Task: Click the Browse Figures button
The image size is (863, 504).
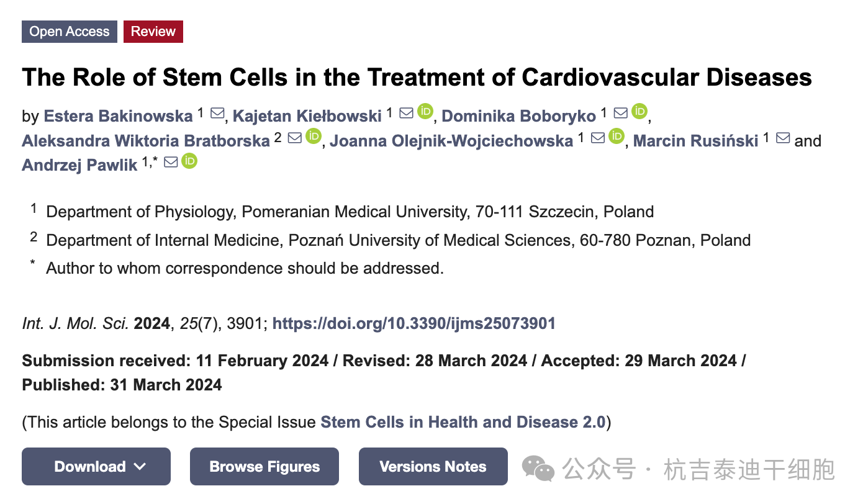Action: click(264, 466)
